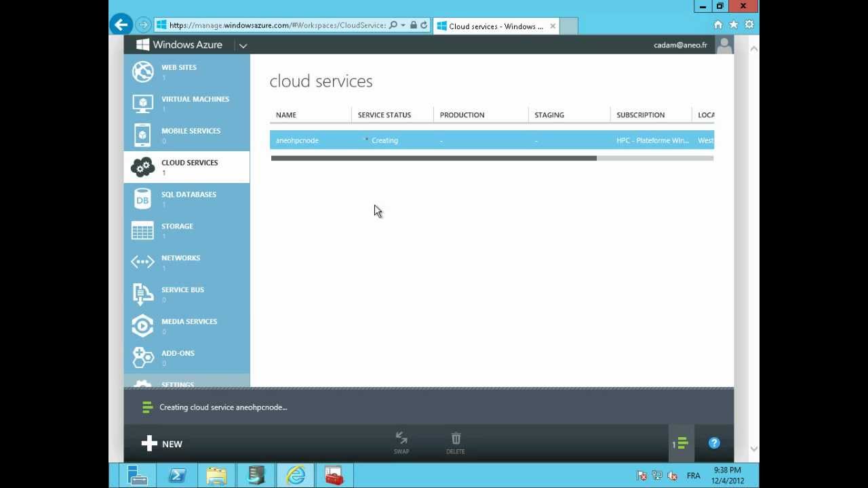Open the aneohpcnode cloud service
This screenshot has width=868, height=488.
(297, 140)
